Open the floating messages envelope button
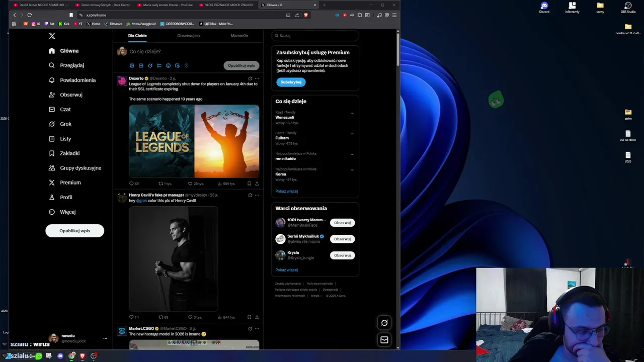The height and width of the screenshot is (362, 644). [x=384, y=340]
